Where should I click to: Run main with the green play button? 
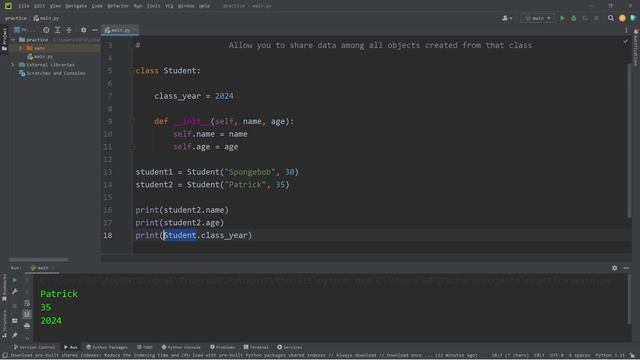click(562, 18)
